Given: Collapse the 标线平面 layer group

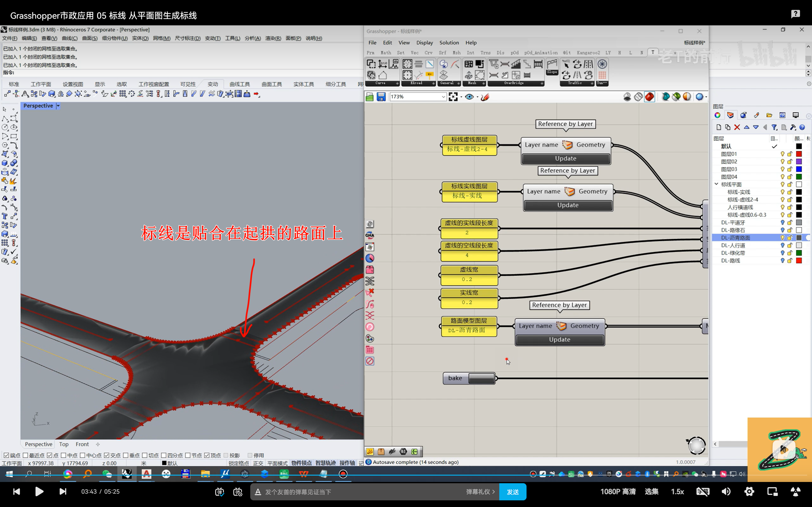Looking at the screenshot, I should 717,184.
